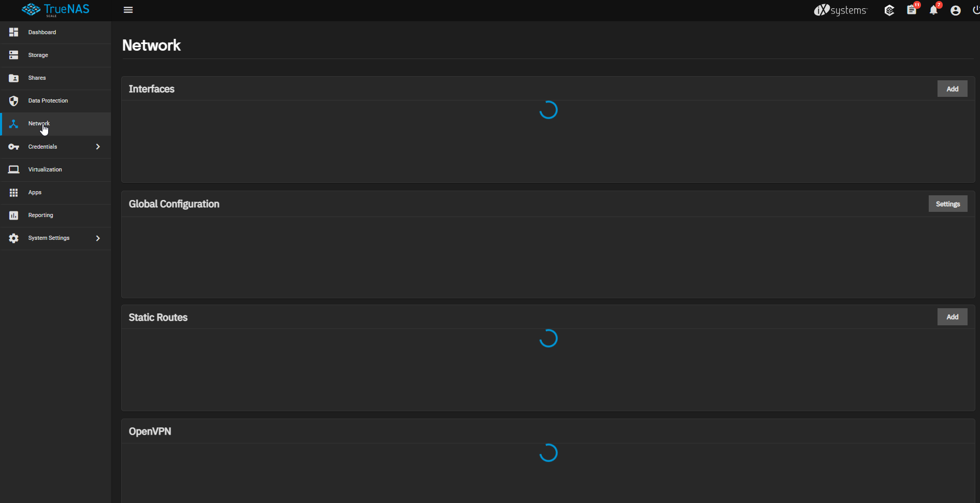The height and width of the screenshot is (503, 980).
Task: Click the Data Protection shield icon
Action: (x=14, y=100)
